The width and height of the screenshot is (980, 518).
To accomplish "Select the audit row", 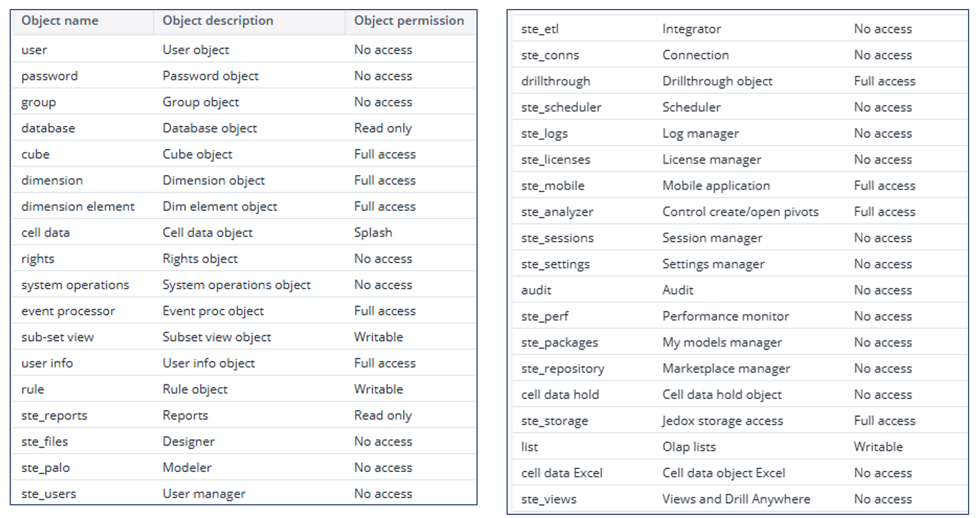I will tap(740, 290).
